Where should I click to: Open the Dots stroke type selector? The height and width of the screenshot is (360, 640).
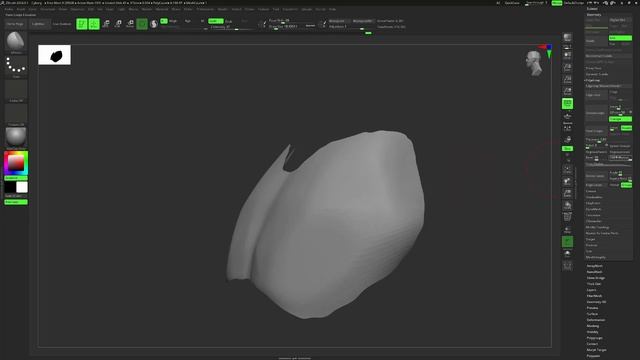click(x=16, y=65)
